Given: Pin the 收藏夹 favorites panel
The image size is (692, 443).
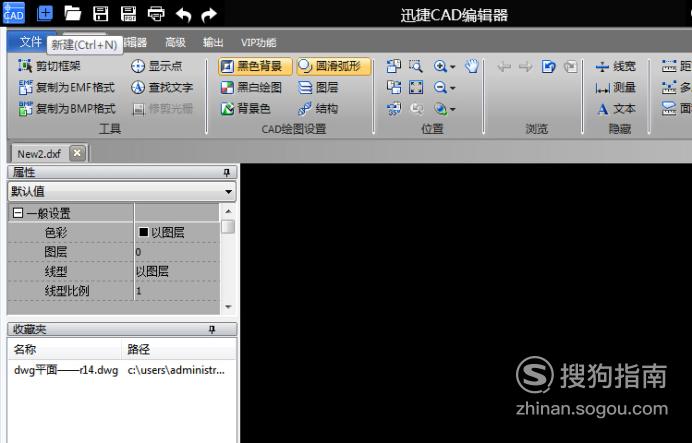Looking at the screenshot, I should point(212,329).
